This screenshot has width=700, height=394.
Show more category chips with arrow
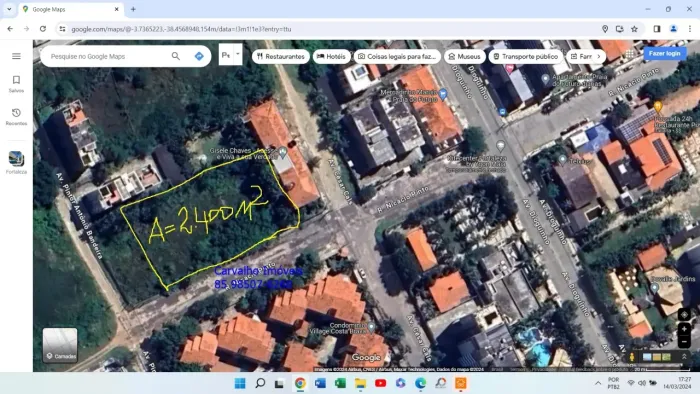pos(599,57)
